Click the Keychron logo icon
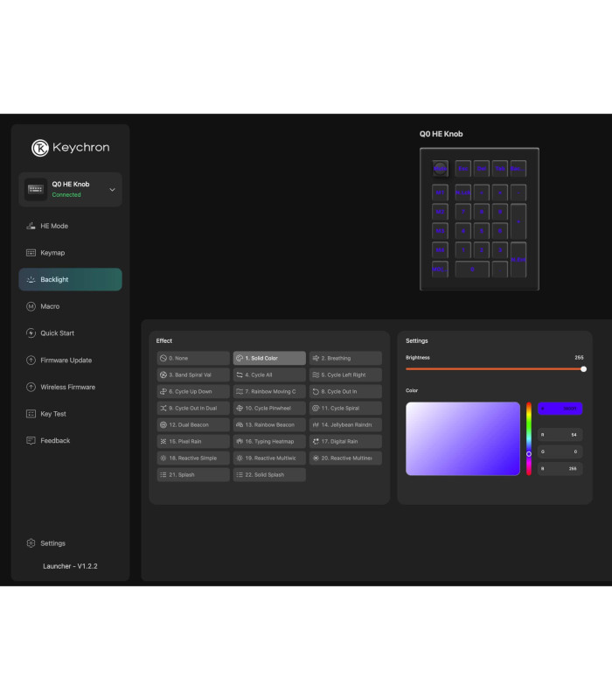The height and width of the screenshot is (700, 612). (40, 148)
